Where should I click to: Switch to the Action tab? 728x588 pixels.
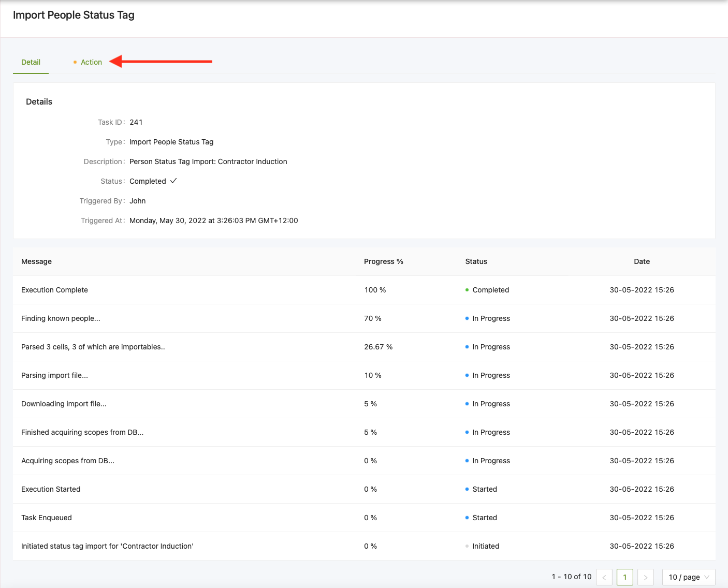[x=91, y=62]
